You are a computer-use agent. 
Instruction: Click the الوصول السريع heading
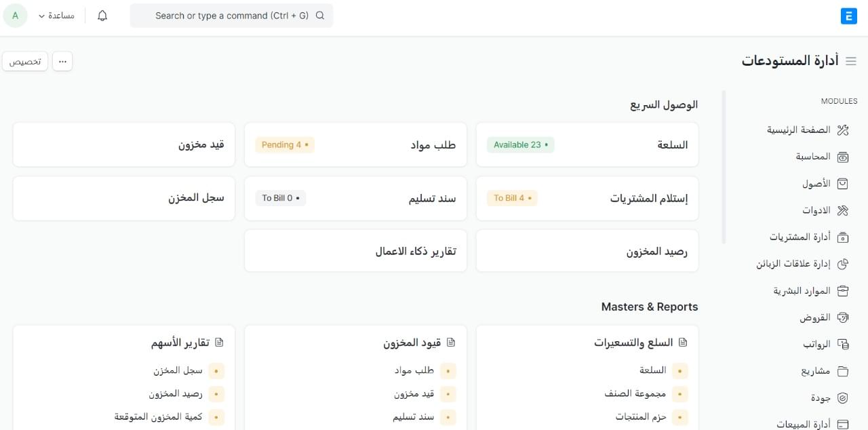point(664,104)
